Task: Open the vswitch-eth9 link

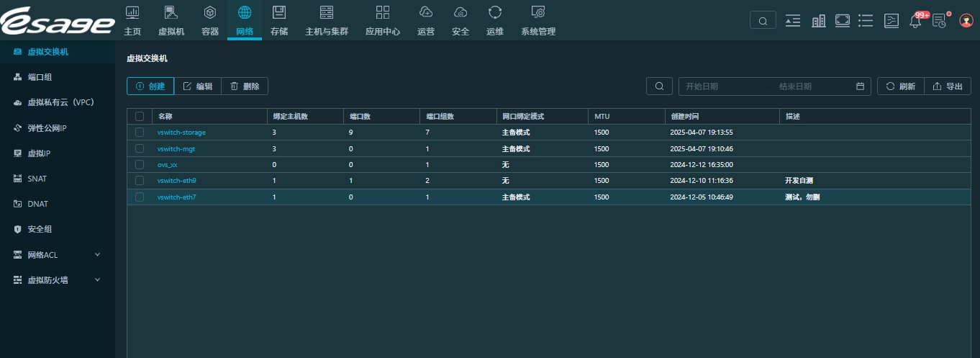Action: 177,181
